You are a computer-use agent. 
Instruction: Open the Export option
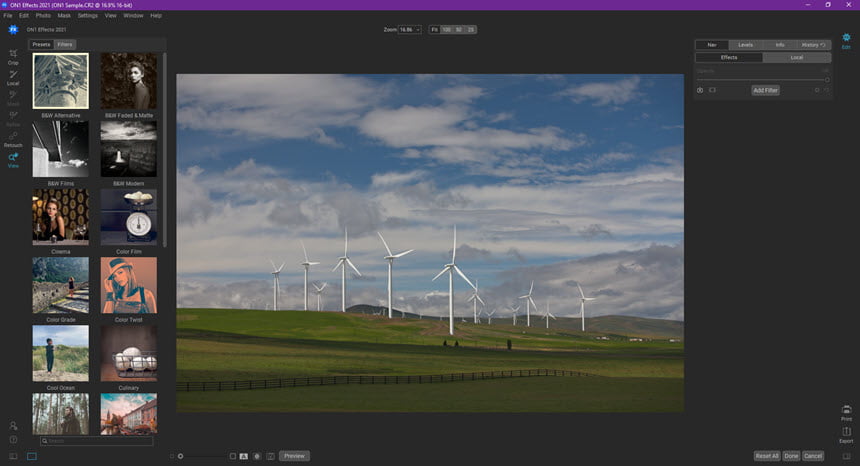(846, 435)
